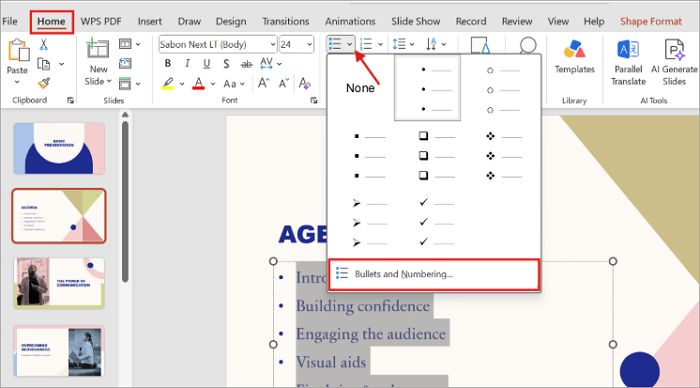Image resolution: width=700 pixels, height=388 pixels.
Task: Toggle Bold formatting
Action: point(167,63)
